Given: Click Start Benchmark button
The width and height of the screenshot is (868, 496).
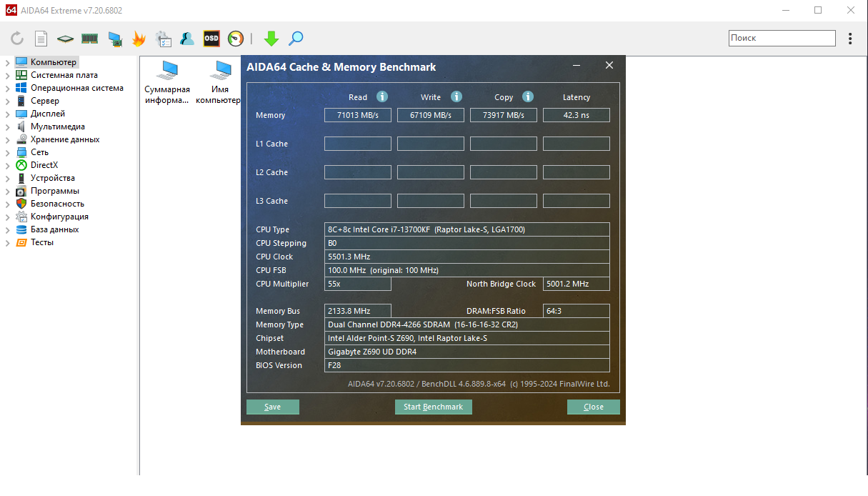Looking at the screenshot, I should pos(433,407).
